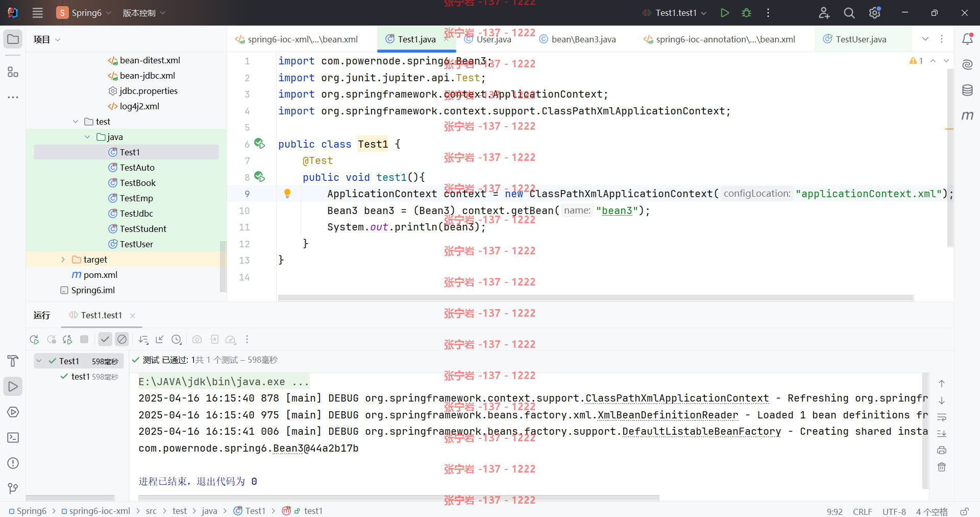The width and height of the screenshot is (980, 517).
Task: Start debugging with the bug icon
Action: pyautogui.click(x=746, y=13)
